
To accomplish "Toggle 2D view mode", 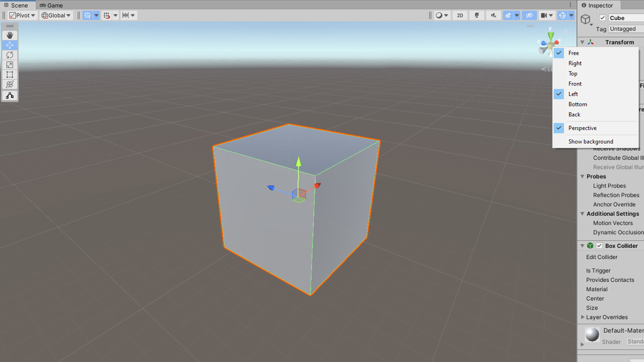I will click(x=460, y=15).
